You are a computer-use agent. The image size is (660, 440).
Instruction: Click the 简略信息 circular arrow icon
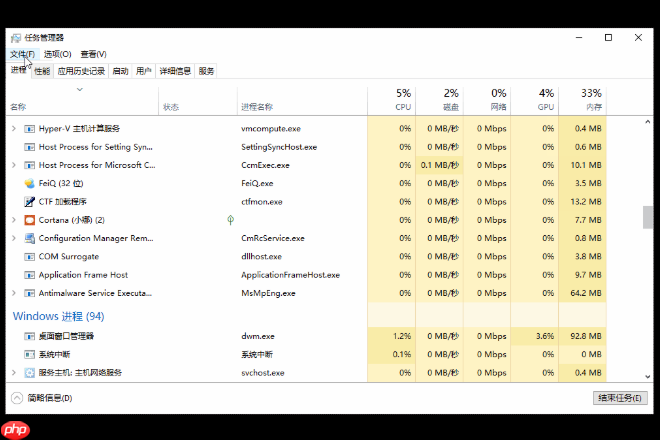tap(17, 398)
